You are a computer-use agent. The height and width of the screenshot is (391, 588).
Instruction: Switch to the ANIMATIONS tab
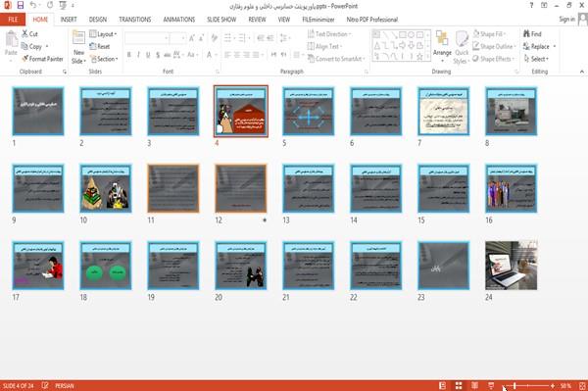pos(179,20)
